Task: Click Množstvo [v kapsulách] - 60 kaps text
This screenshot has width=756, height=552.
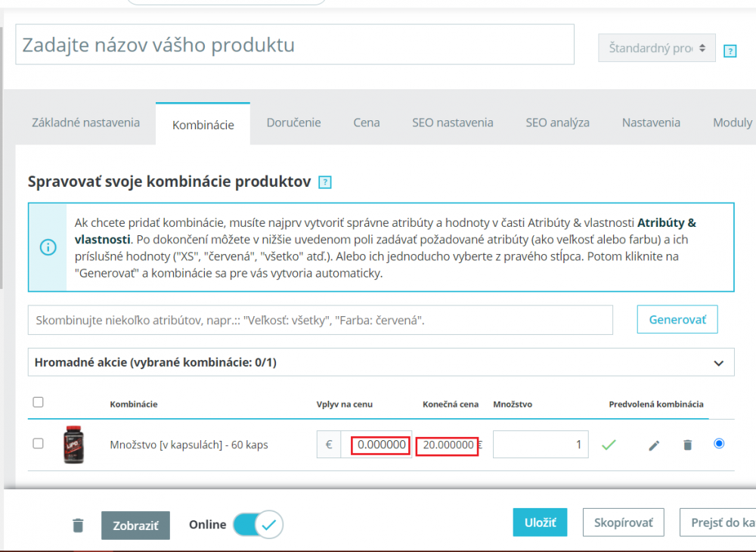Action: click(x=189, y=445)
